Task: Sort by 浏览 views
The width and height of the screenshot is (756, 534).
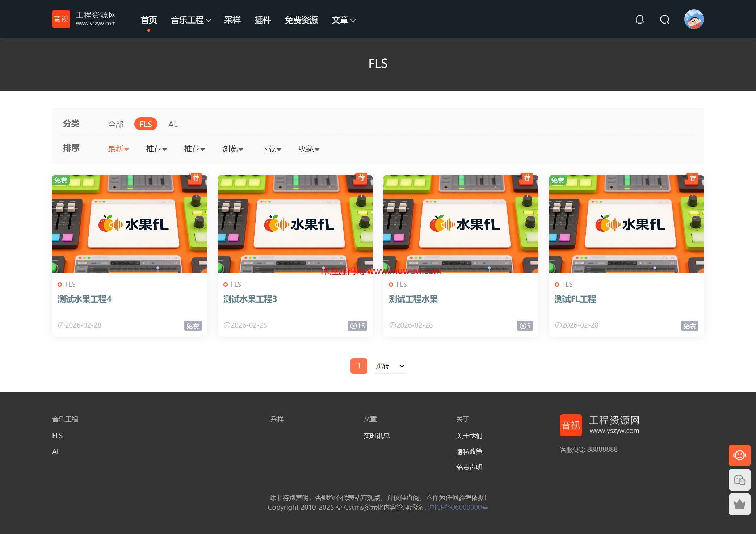Action: click(x=232, y=148)
